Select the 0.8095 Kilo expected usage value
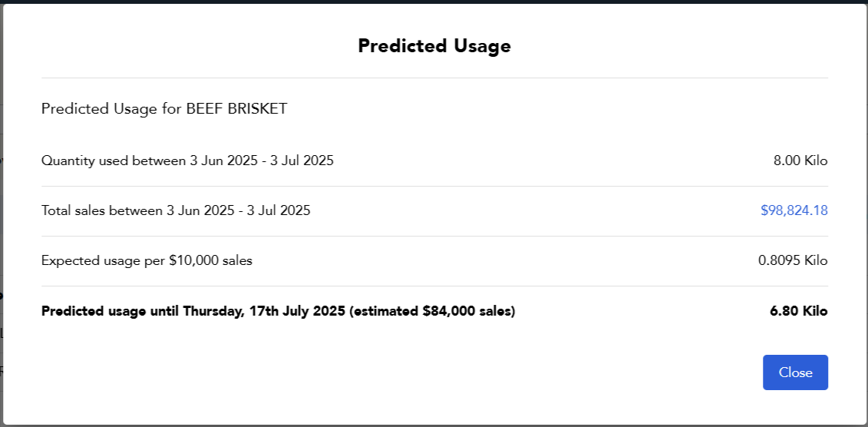The image size is (868, 427). coord(793,261)
